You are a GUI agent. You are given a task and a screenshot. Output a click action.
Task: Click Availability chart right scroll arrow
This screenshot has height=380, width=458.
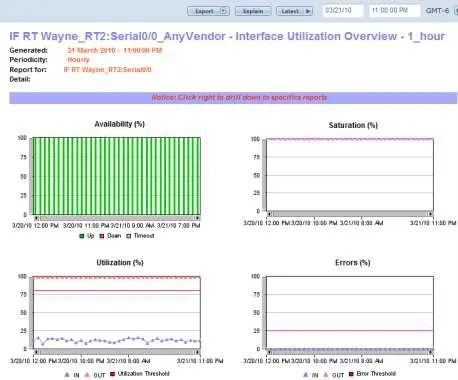click(197, 218)
